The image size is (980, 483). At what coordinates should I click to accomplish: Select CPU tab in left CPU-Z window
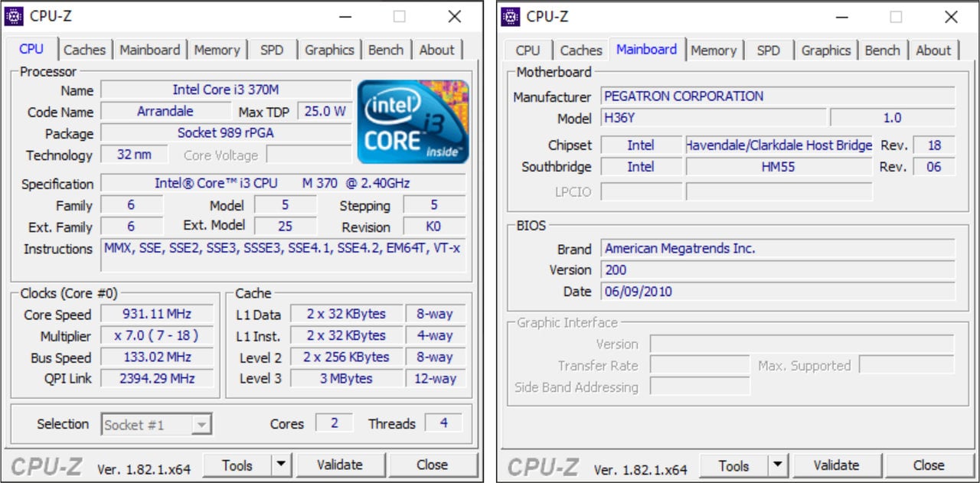(31, 49)
